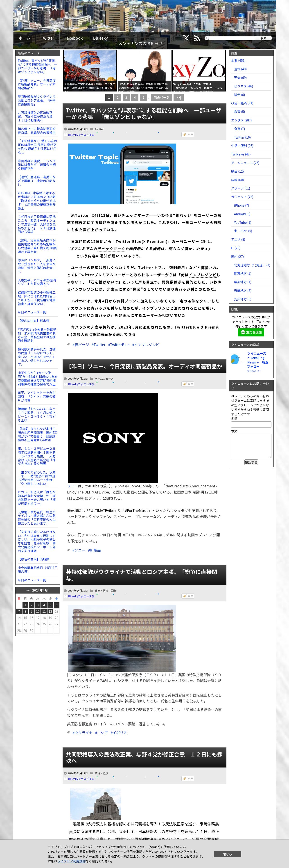Open sidebar news 岸田首相の演説、トランプ派には響かず
This screenshot has width=289, height=868.
tap(37, 165)
